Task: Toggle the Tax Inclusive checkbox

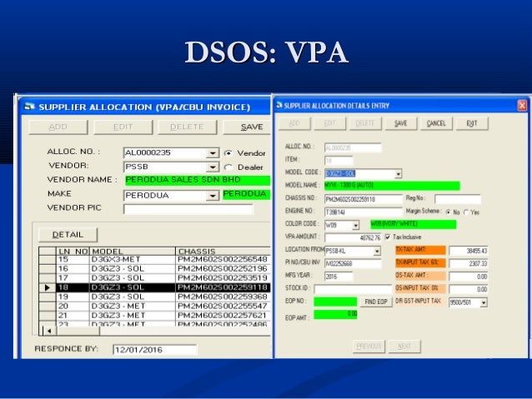Action: pyautogui.click(x=388, y=237)
